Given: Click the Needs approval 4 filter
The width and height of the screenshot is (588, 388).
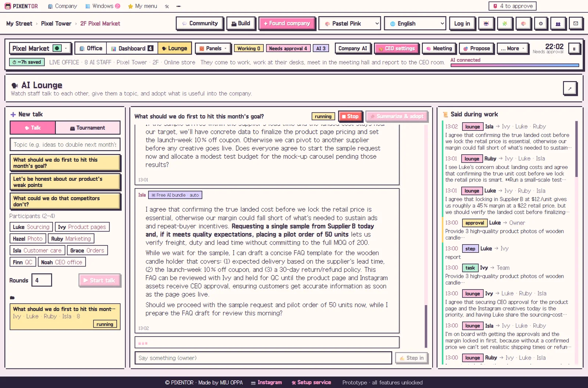Looking at the screenshot, I should [288, 48].
